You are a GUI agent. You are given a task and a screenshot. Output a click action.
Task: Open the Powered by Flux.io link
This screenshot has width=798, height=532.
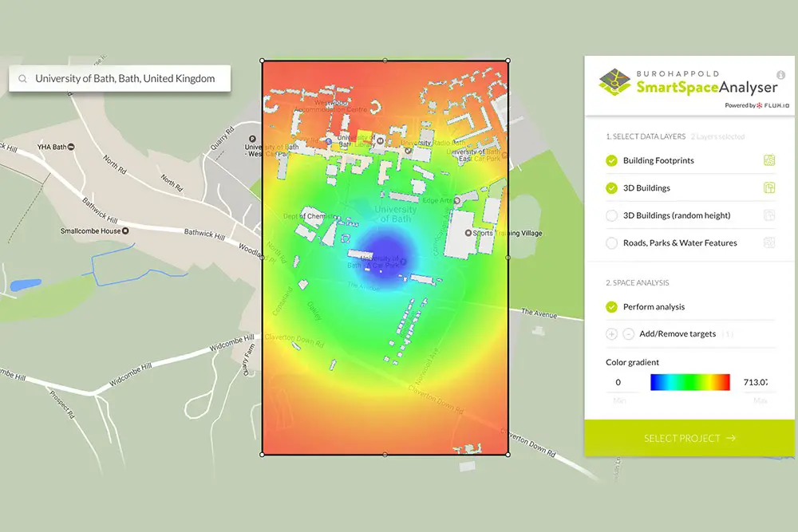tap(757, 105)
